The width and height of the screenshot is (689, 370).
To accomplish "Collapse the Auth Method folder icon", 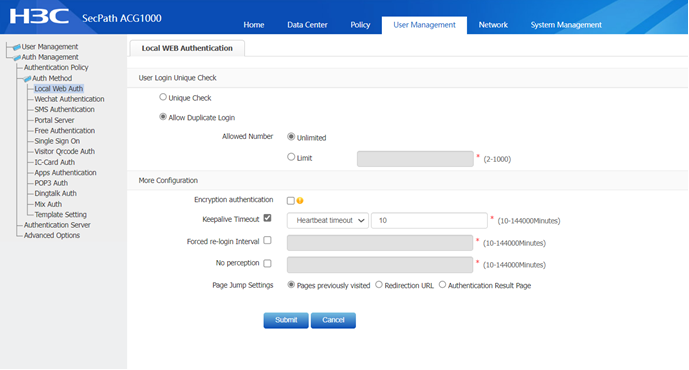I will click(27, 79).
